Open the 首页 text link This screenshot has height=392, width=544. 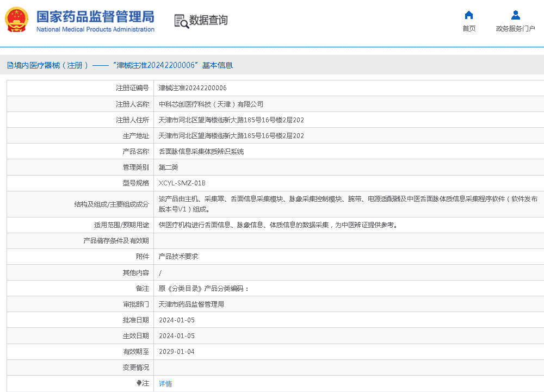coord(468,29)
